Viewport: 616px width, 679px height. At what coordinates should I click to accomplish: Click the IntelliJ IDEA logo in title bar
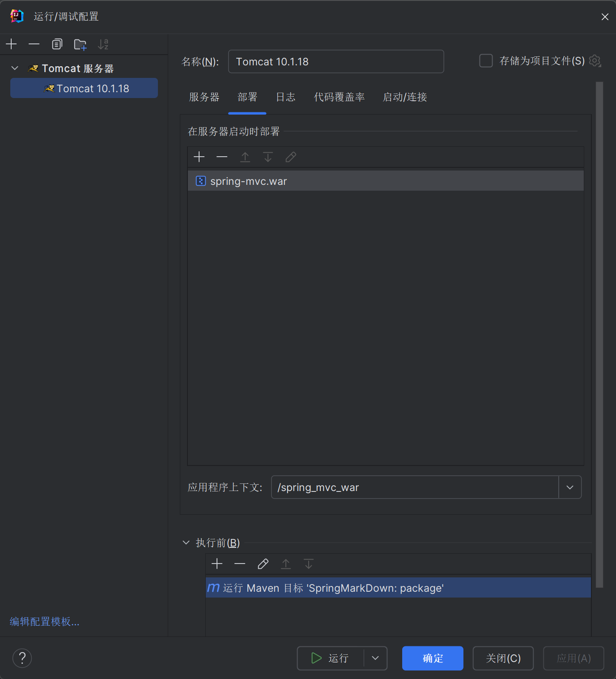[x=17, y=16]
